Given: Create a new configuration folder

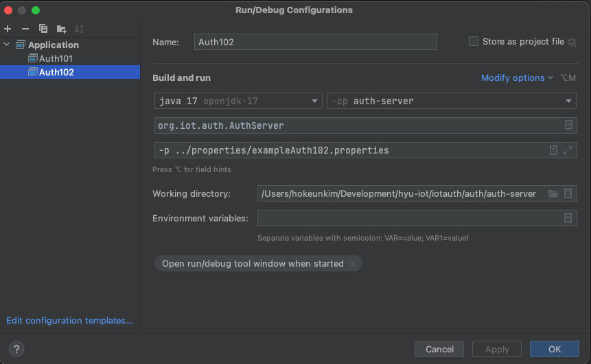Looking at the screenshot, I should tap(61, 29).
